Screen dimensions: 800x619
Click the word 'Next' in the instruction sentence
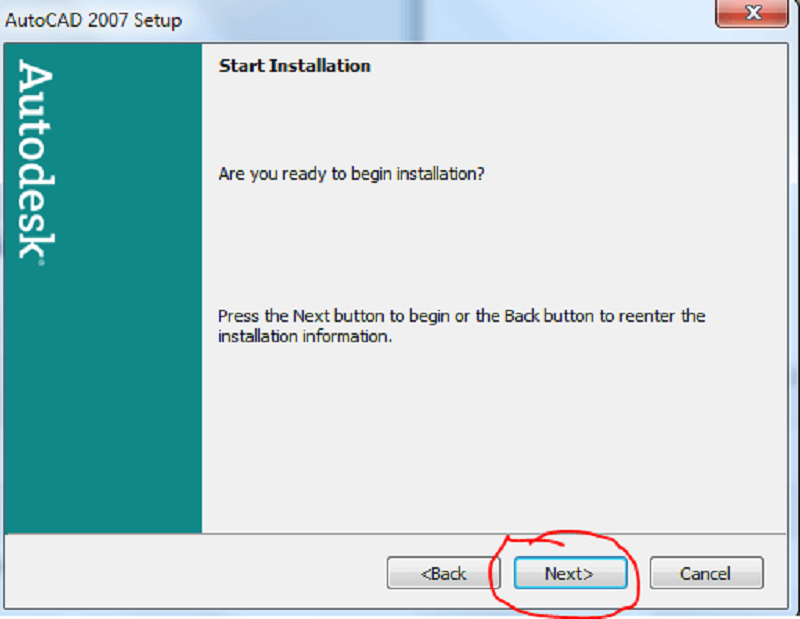310,316
